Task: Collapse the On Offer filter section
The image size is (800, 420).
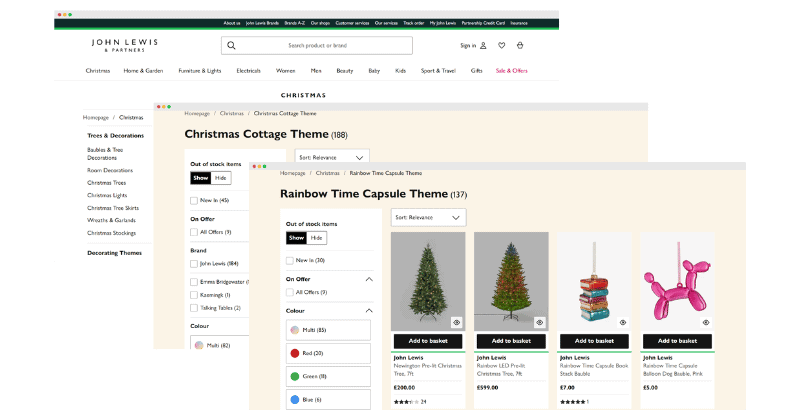Action: pos(368,279)
